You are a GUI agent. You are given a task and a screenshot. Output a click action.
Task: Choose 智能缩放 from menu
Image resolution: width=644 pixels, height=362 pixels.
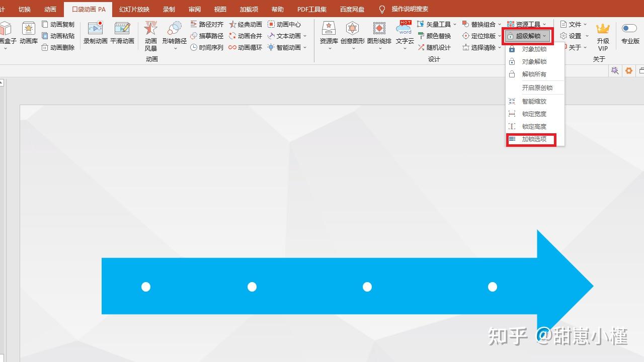point(535,101)
